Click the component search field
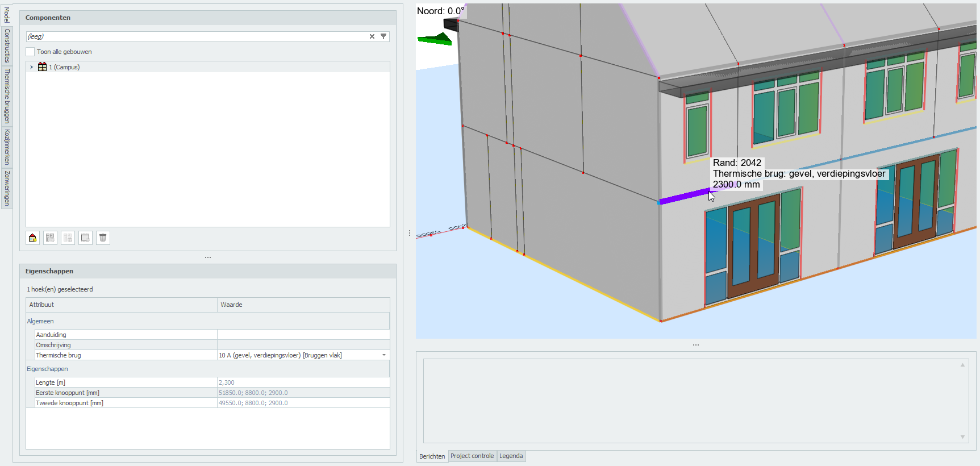980x466 pixels. click(196, 36)
